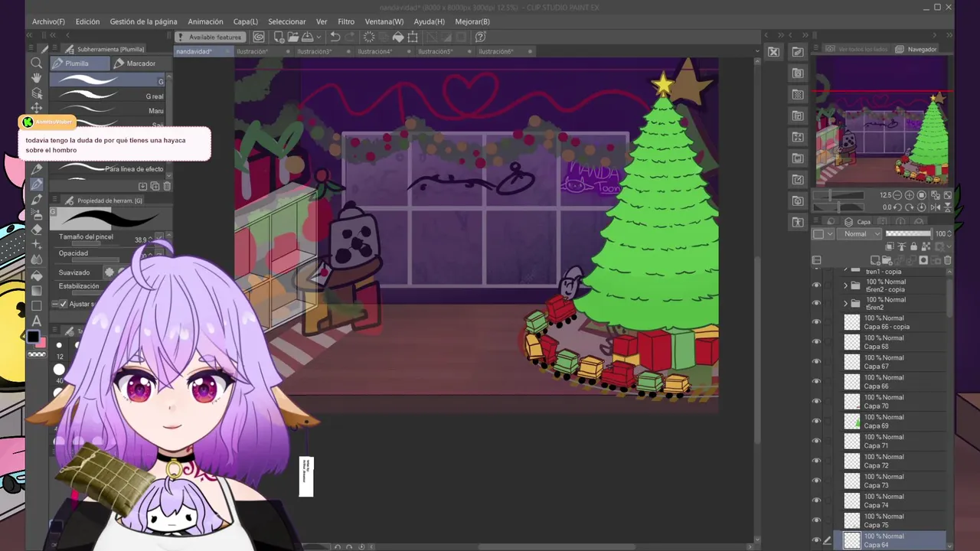
Task: Click the Fill bucket toolbar icon
Action: pos(398,37)
